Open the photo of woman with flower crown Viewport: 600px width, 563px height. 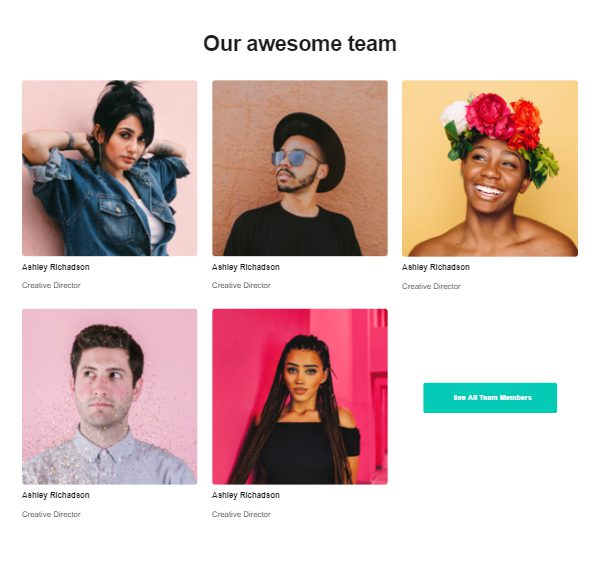point(490,168)
